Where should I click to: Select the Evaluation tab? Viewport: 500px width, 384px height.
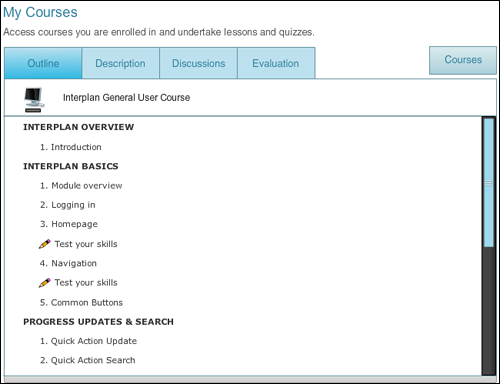(x=276, y=63)
